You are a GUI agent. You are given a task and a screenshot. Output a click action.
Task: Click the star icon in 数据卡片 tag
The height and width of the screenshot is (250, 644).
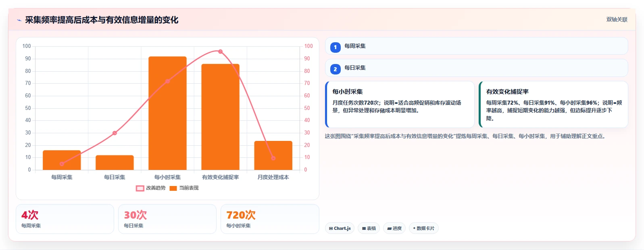(414, 228)
